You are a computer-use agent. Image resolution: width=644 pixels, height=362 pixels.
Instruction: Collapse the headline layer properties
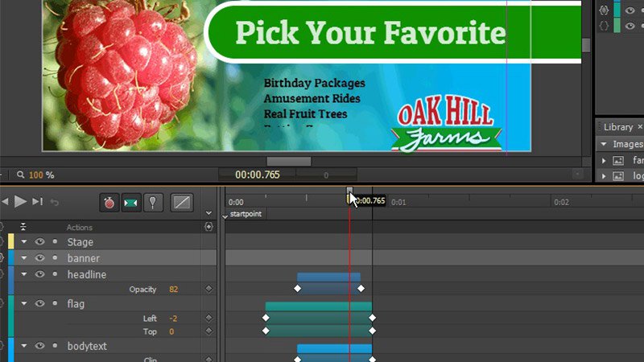tap(24, 274)
